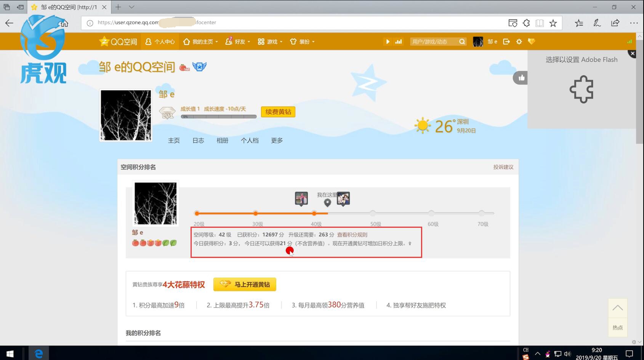The width and height of the screenshot is (644, 360).
Task: Open the settings gear in orange bar
Action: (x=519, y=42)
